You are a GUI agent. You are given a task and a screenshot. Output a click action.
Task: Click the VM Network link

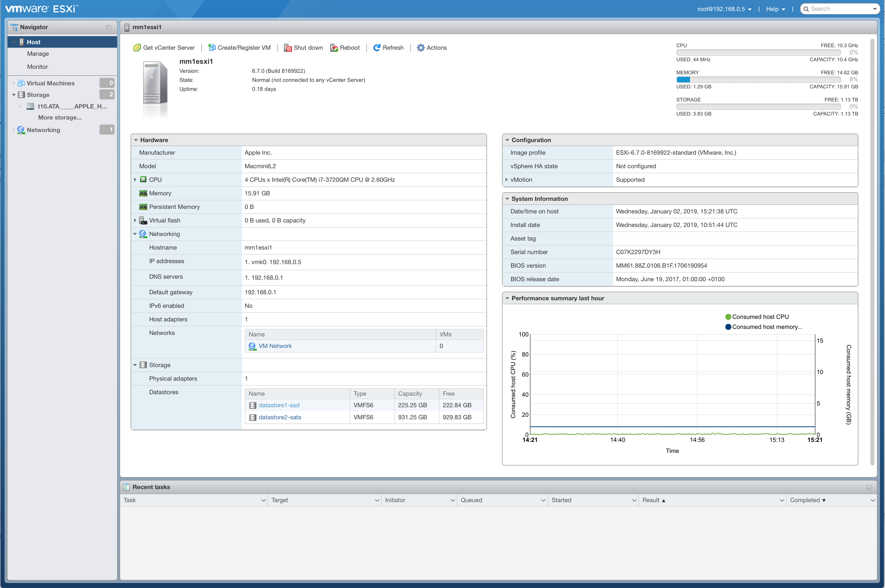pos(275,346)
